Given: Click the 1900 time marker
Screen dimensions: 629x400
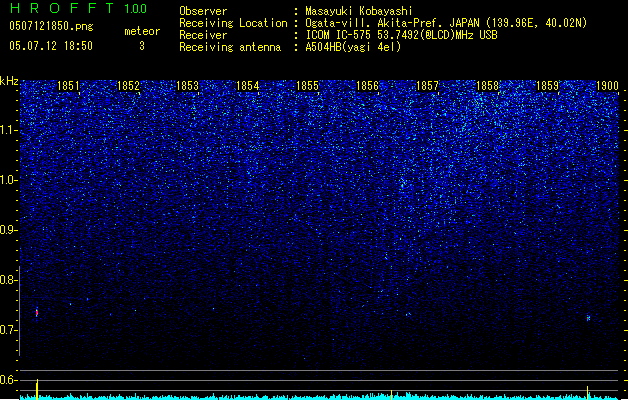Looking at the screenshot, I should click(607, 86).
